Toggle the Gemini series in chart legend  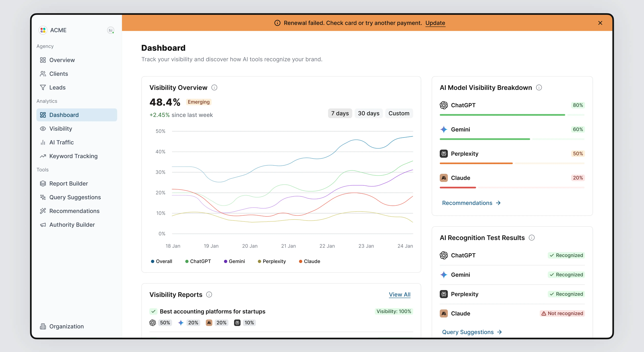click(234, 261)
